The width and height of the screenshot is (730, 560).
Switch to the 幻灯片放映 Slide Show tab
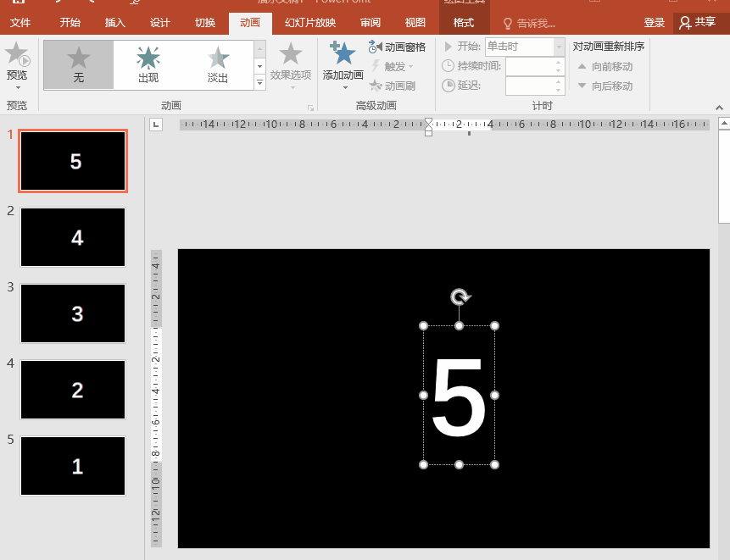click(310, 23)
